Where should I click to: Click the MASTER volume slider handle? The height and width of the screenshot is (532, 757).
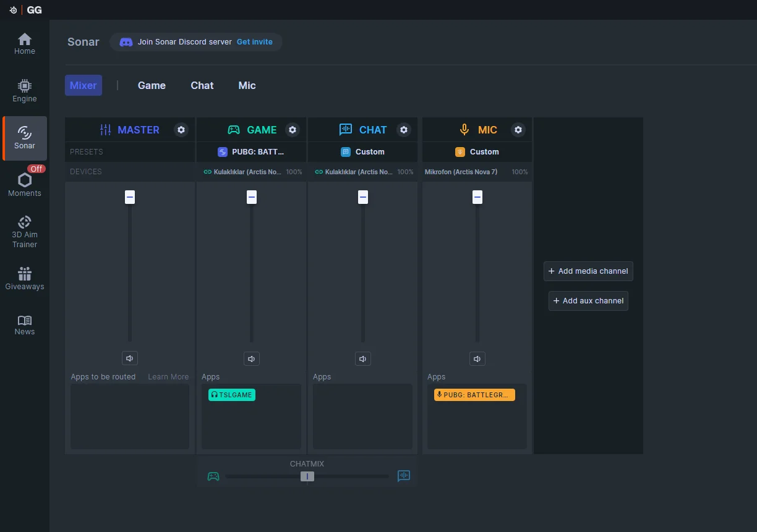click(130, 197)
